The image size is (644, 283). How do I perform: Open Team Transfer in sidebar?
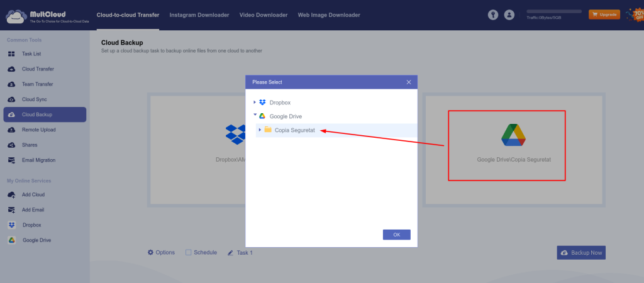[x=37, y=84]
